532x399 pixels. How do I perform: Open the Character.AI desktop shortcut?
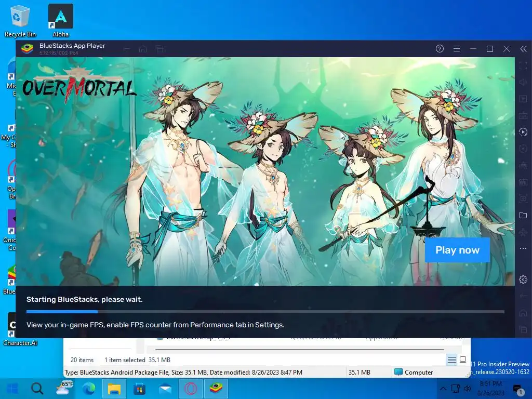pos(20,329)
